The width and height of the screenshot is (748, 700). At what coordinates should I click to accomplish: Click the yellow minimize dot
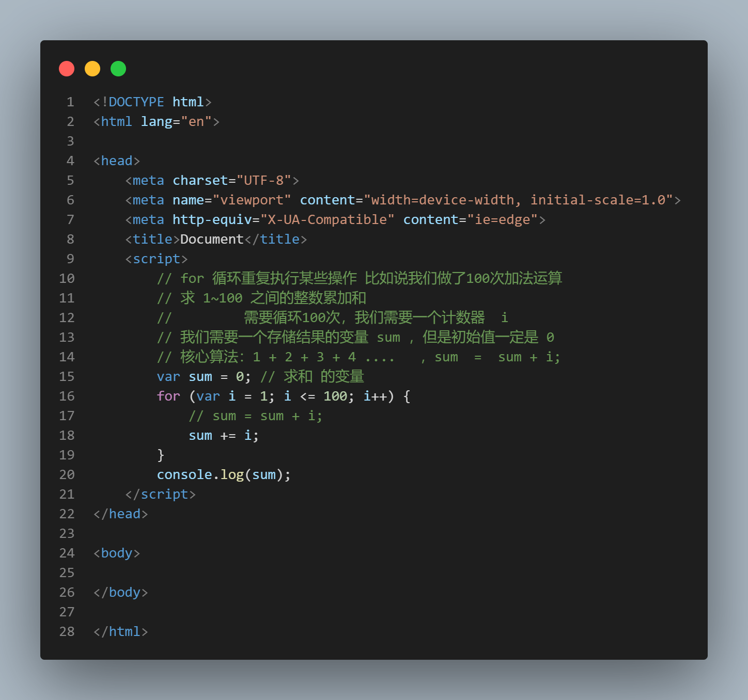[x=92, y=69]
